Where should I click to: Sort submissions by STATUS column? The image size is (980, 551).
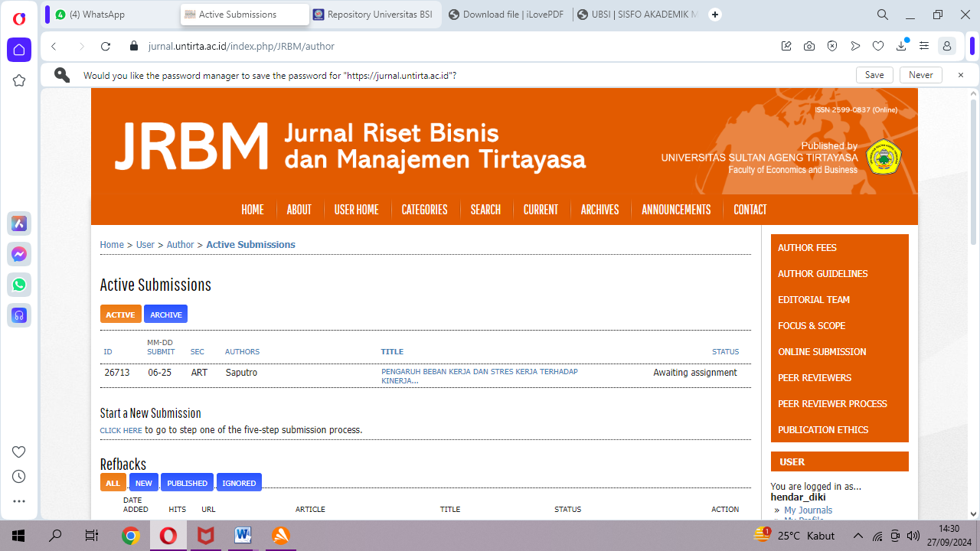tap(725, 352)
